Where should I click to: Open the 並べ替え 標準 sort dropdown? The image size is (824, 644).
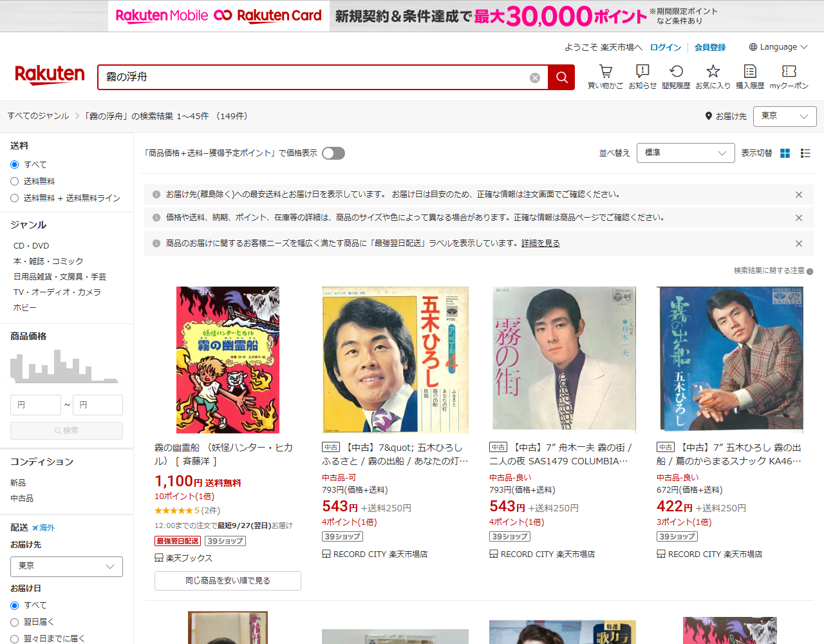686,153
